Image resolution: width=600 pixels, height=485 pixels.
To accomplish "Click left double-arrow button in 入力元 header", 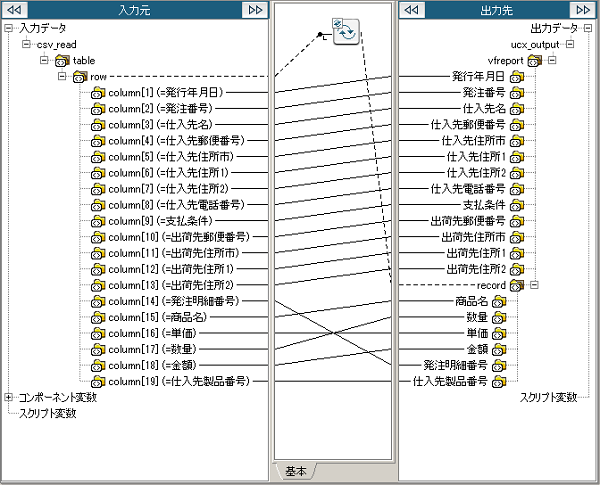I will click(15, 9).
